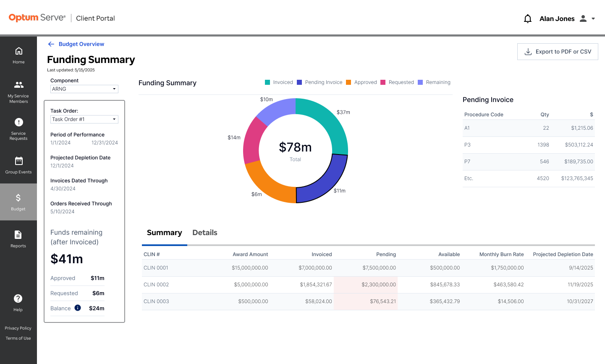Click the Requested $6m value

pos(98,293)
